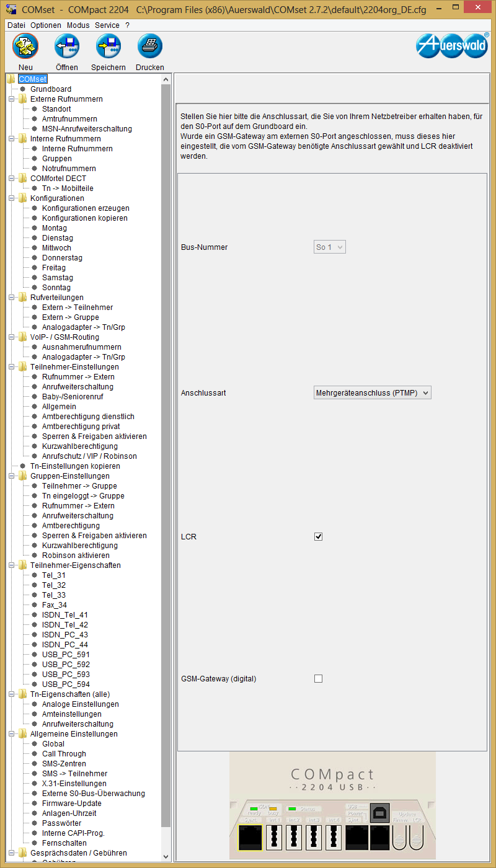Open Anrufschutz / VIP / Robinson entry
Screen dimensions: 496x868
(x=89, y=456)
